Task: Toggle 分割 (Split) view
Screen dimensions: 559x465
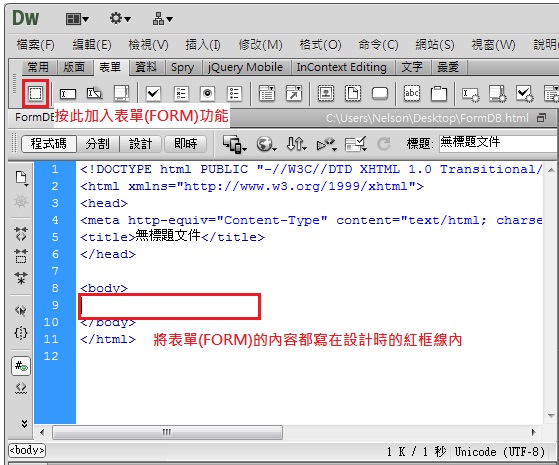Action: click(x=98, y=144)
